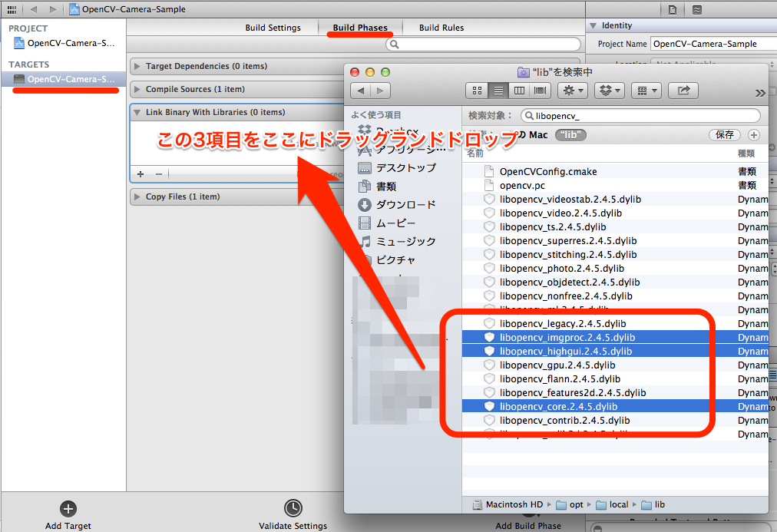Image resolution: width=777 pixels, height=532 pixels.
Task: Go forward in Xcode jump bar
Action: pyautogui.click(x=52, y=9)
